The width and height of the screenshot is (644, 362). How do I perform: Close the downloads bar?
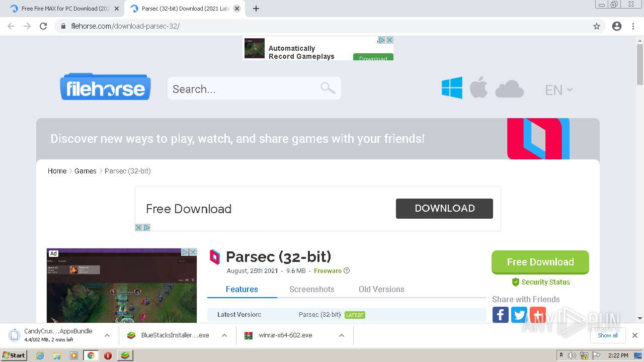635,335
